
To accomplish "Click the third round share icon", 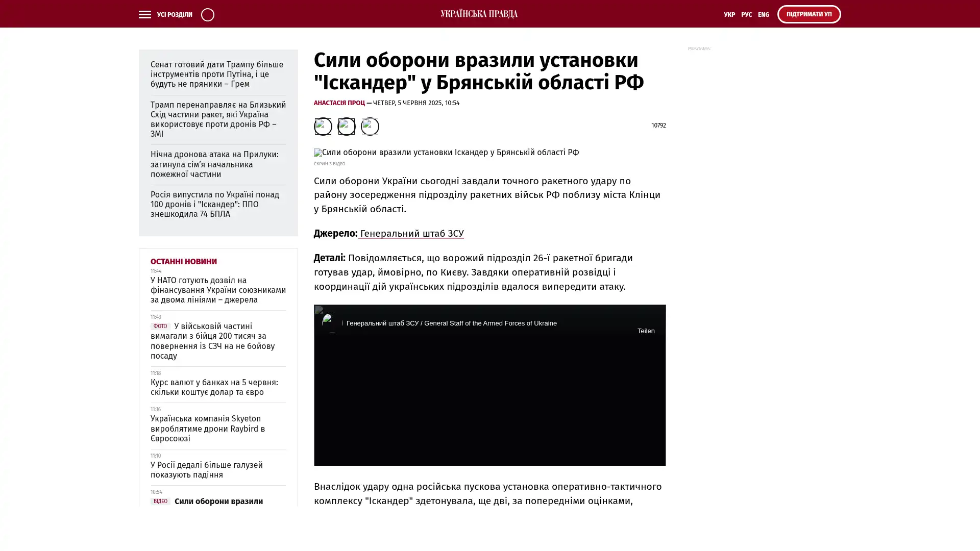I will pyautogui.click(x=370, y=126).
